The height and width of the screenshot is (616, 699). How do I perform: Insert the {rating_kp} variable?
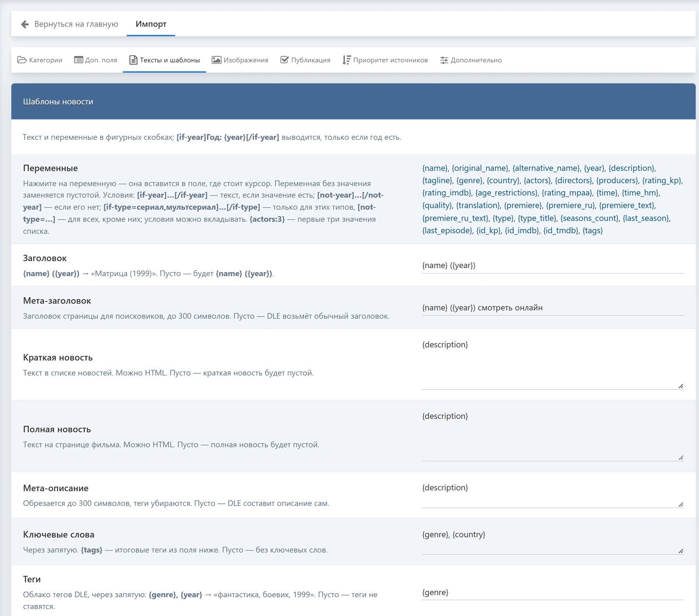pos(662,180)
